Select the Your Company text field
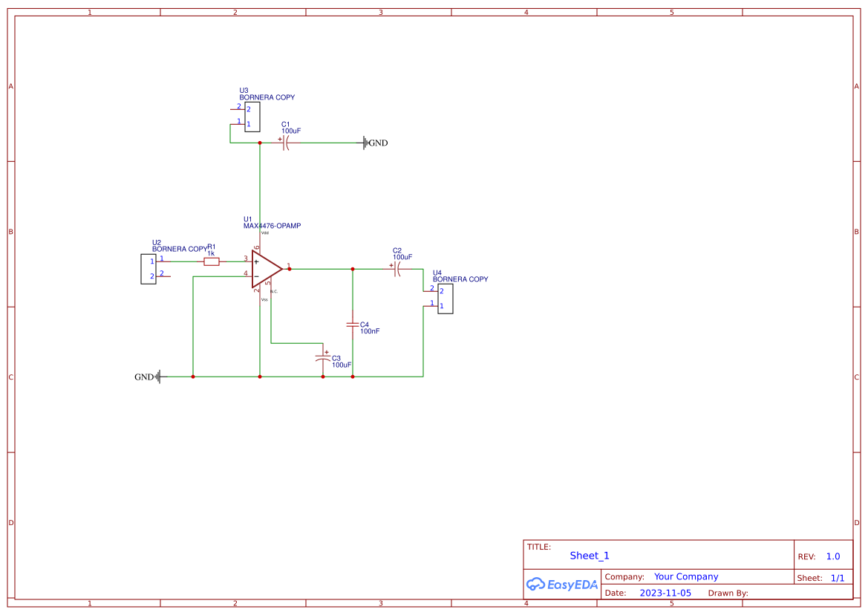The width and height of the screenshot is (868, 615). coord(686,576)
